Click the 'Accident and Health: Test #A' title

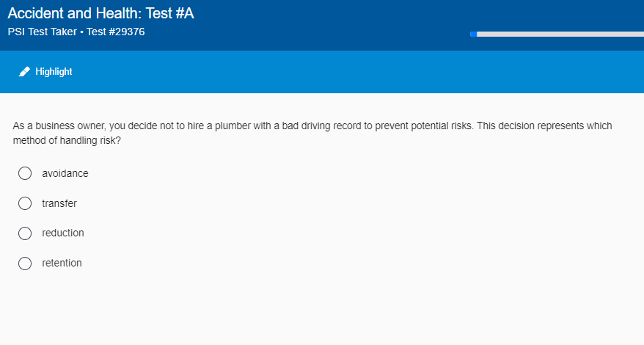coord(101,13)
